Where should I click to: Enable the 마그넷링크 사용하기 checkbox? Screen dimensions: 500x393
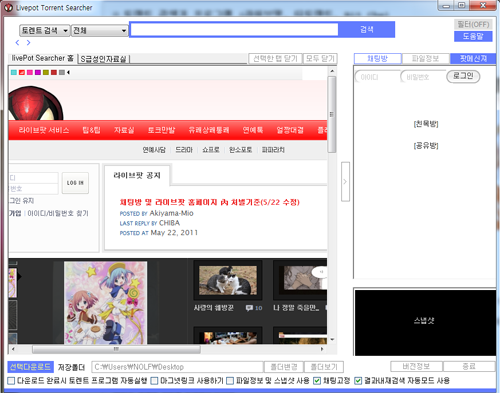pos(154,381)
